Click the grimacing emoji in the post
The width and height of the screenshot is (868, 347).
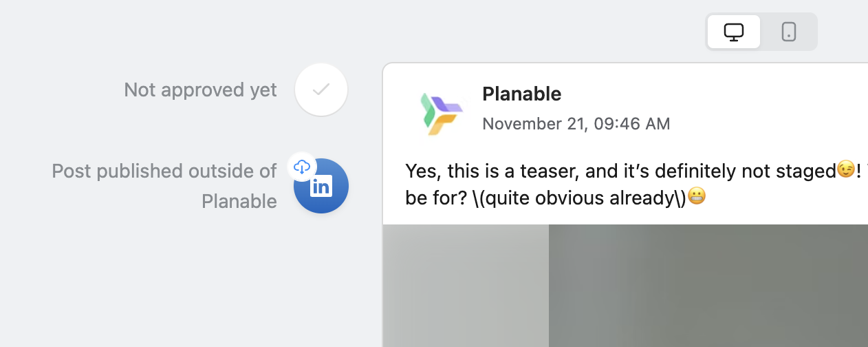point(697,198)
